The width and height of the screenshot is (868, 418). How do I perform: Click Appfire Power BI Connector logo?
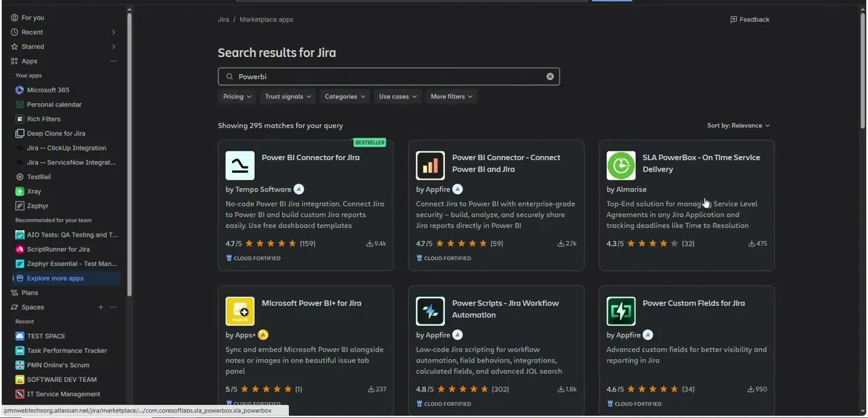click(x=431, y=166)
